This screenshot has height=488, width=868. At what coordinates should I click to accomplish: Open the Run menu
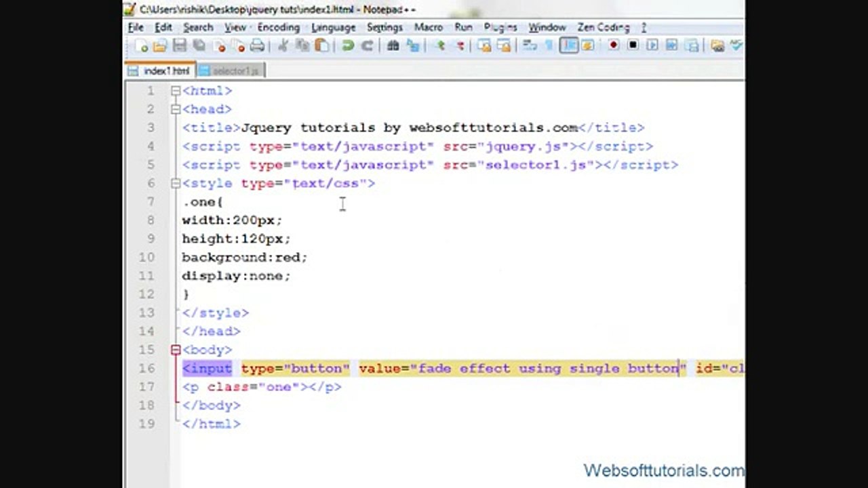tap(464, 27)
